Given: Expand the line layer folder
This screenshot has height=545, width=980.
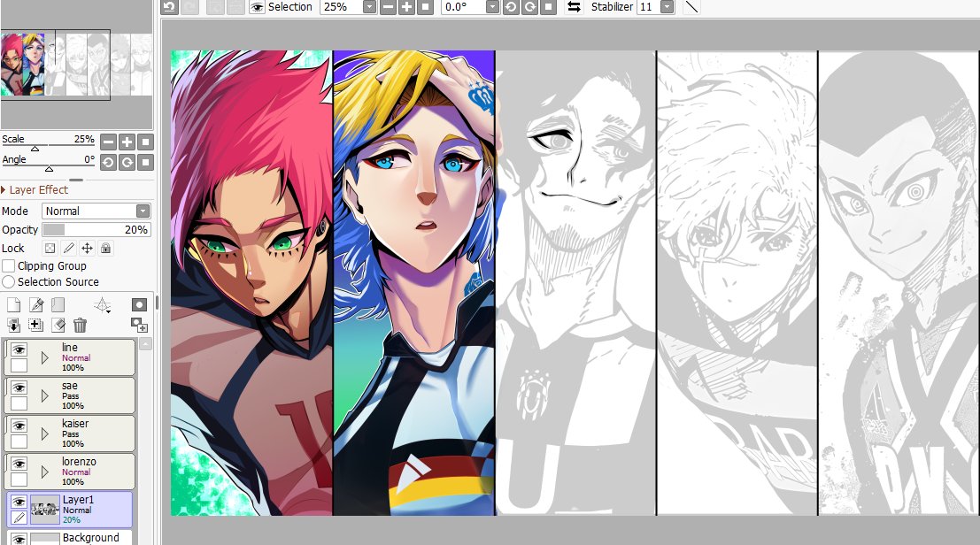Looking at the screenshot, I should [44, 358].
